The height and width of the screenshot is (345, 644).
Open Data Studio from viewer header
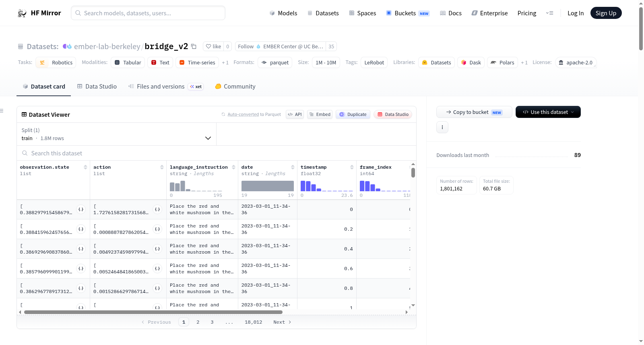click(x=393, y=114)
